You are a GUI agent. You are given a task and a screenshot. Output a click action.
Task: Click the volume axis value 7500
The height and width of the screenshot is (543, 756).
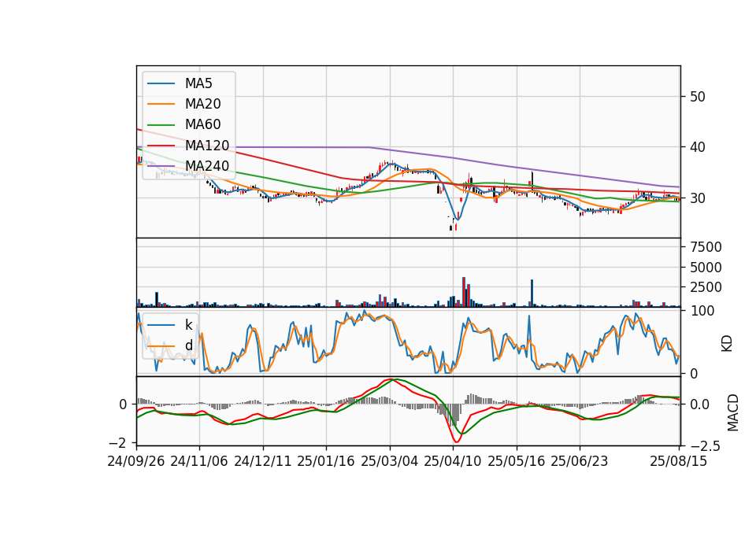pos(706,247)
